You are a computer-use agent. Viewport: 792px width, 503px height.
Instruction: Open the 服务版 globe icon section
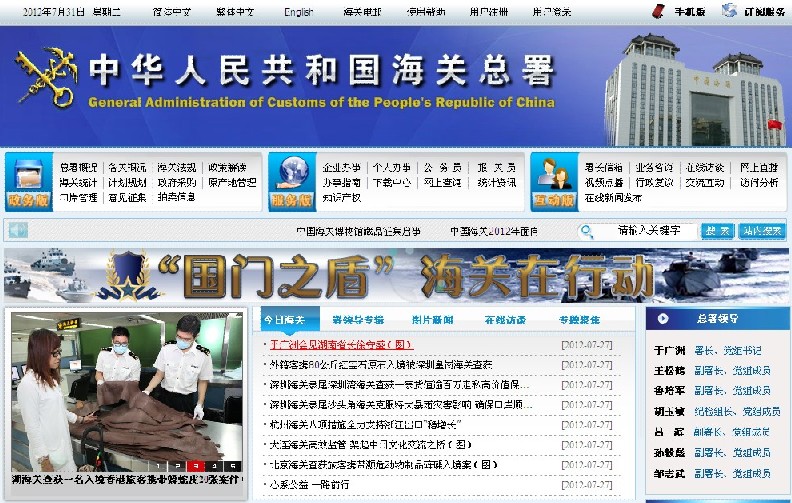[292, 182]
